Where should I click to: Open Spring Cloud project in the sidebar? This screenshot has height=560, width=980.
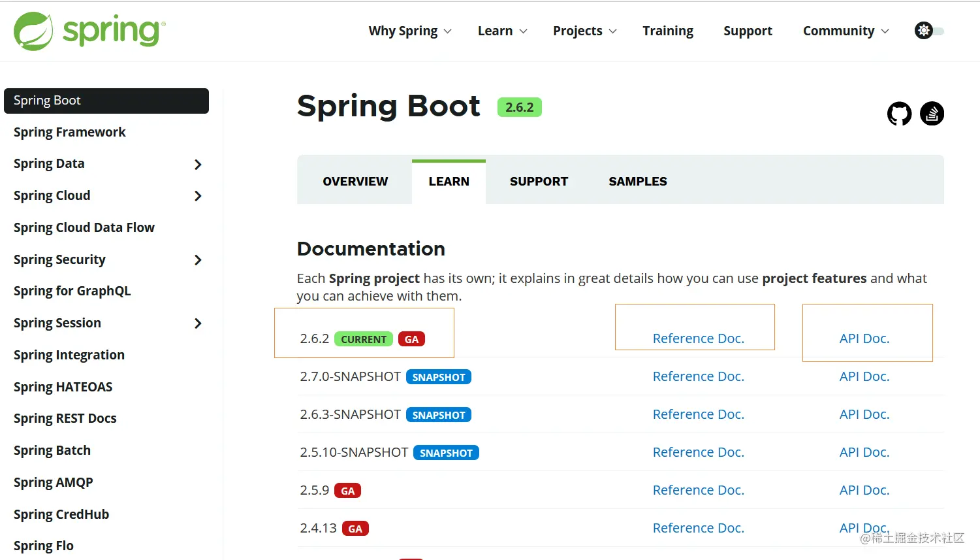tap(52, 196)
